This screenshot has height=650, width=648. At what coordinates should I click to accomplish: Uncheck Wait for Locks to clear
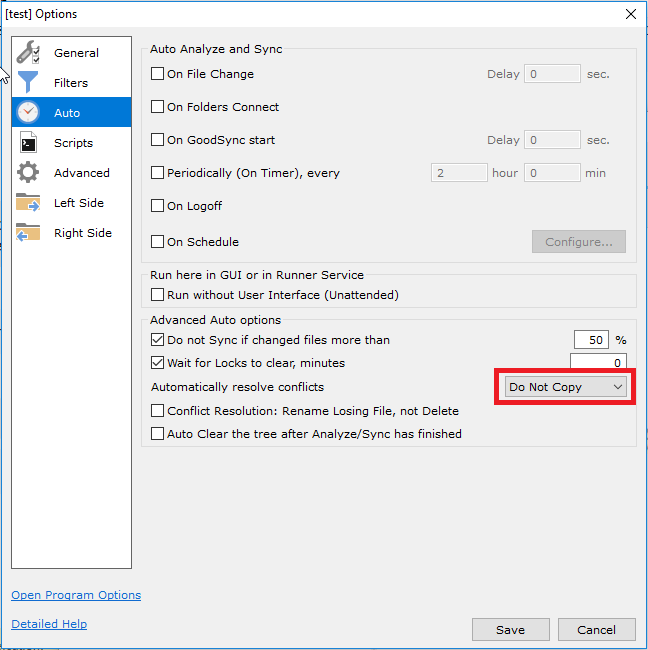pos(157,363)
